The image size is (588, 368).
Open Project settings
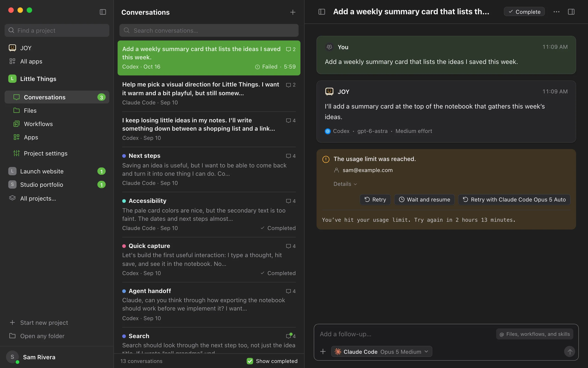pyautogui.click(x=57, y=153)
